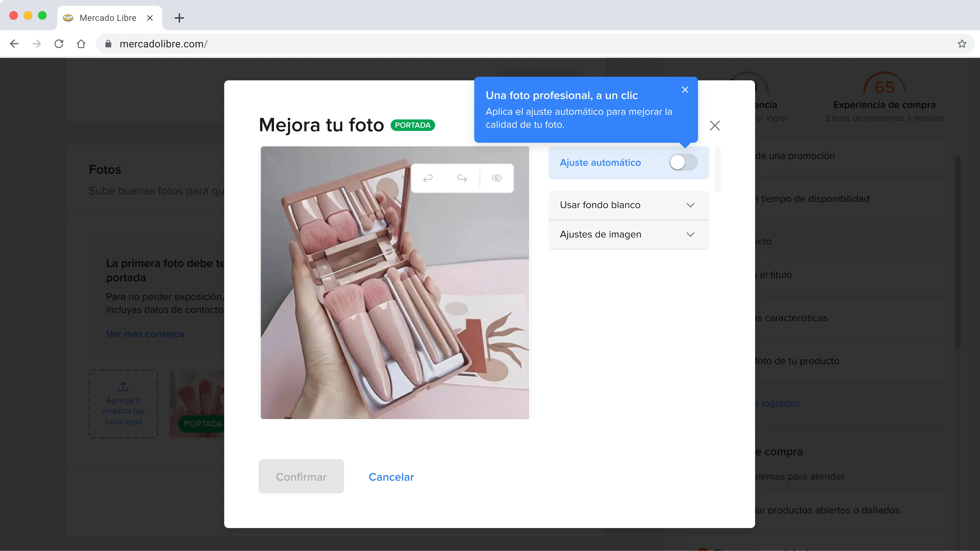Click Ver más consejos link in background
This screenshot has width=980, height=551.
pos(145,334)
